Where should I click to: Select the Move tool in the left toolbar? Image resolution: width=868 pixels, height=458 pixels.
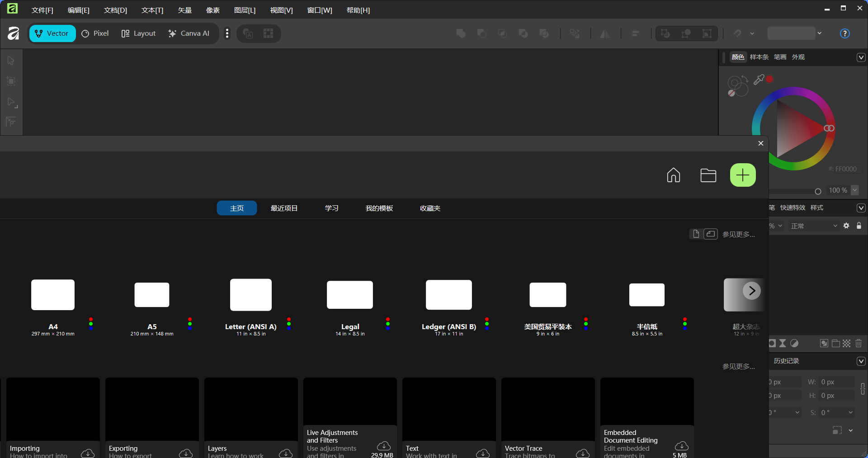(11, 61)
